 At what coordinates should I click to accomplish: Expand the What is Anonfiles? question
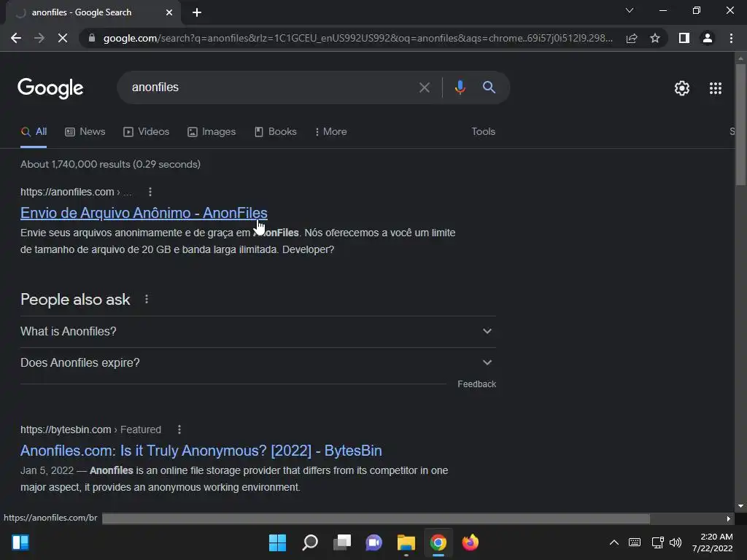pyautogui.click(x=258, y=332)
